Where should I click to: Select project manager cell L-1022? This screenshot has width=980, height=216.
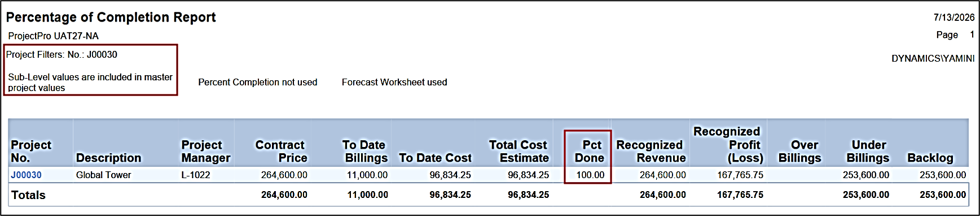click(x=196, y=175)
